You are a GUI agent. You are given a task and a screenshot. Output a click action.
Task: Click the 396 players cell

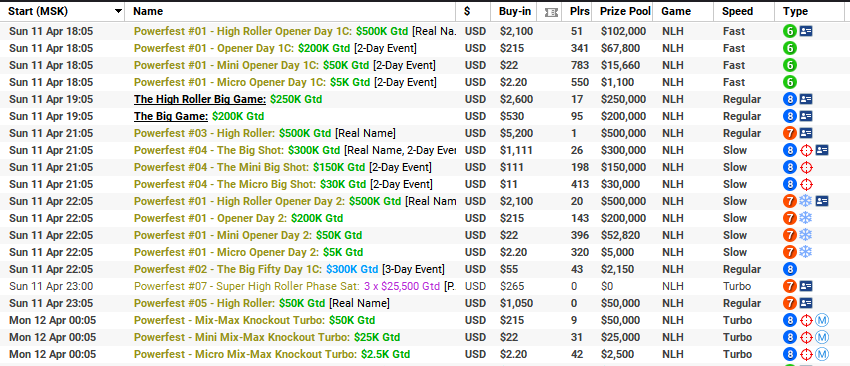(579, 235)
